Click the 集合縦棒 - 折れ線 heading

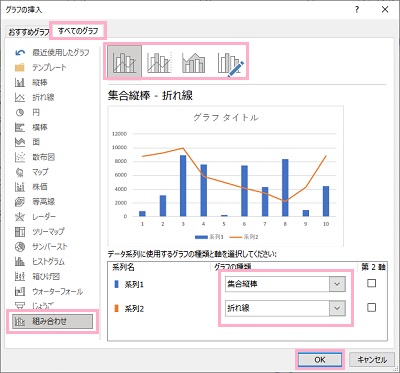[x=150, y=96]
